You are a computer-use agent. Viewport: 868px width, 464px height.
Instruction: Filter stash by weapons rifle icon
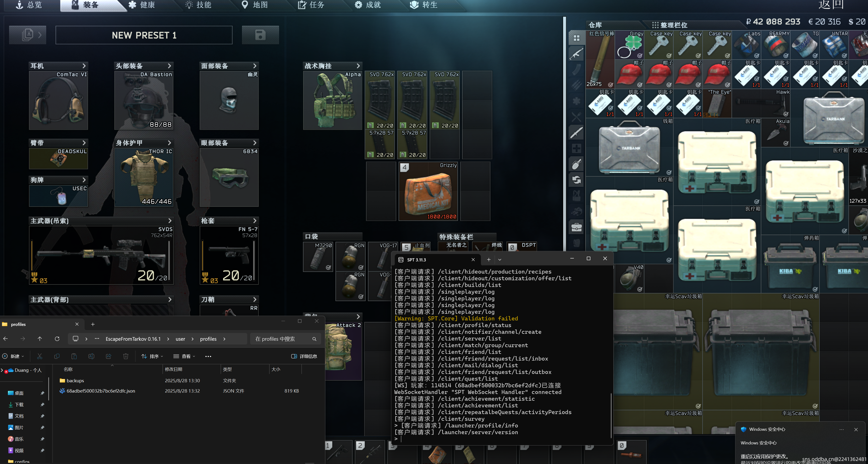[577, 54]
